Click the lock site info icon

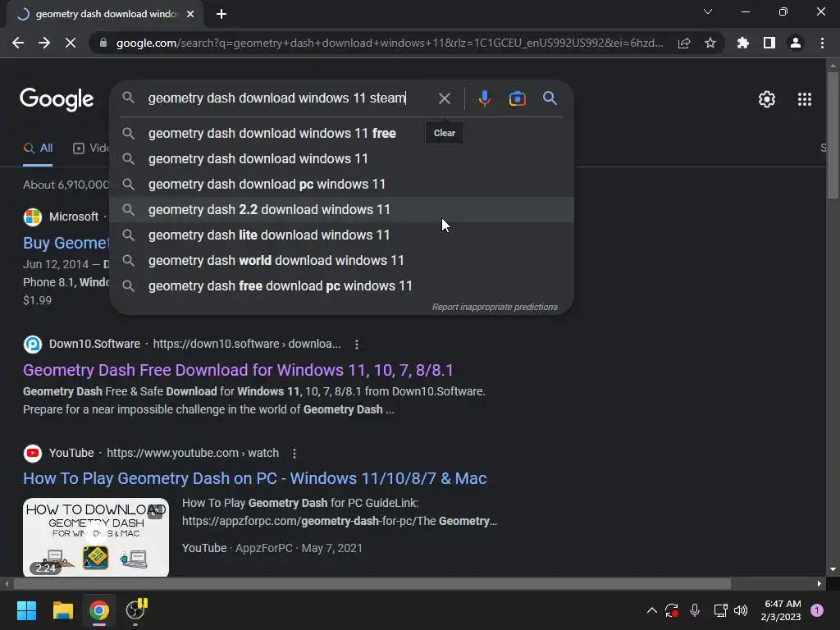(x=103, y=43)
